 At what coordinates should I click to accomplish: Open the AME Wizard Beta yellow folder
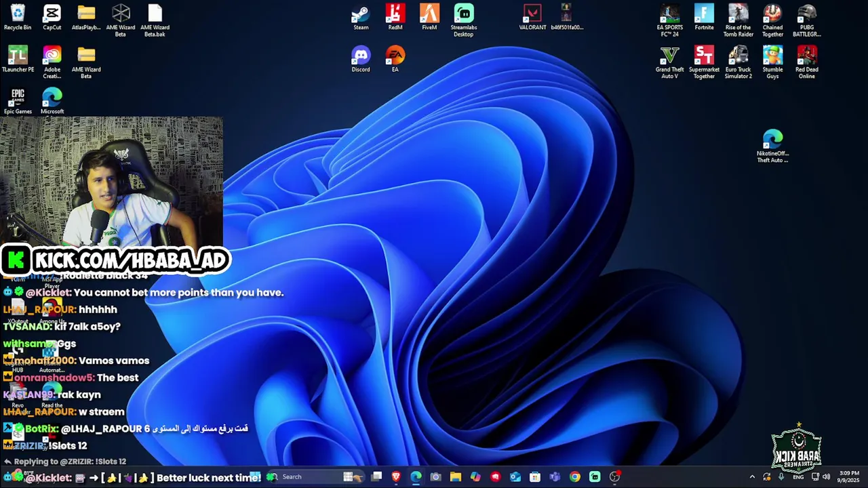(x=86, y=62)
